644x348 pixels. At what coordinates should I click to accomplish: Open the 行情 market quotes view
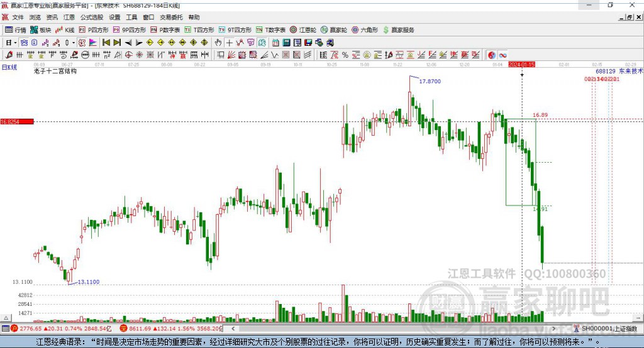pos(15,30)
